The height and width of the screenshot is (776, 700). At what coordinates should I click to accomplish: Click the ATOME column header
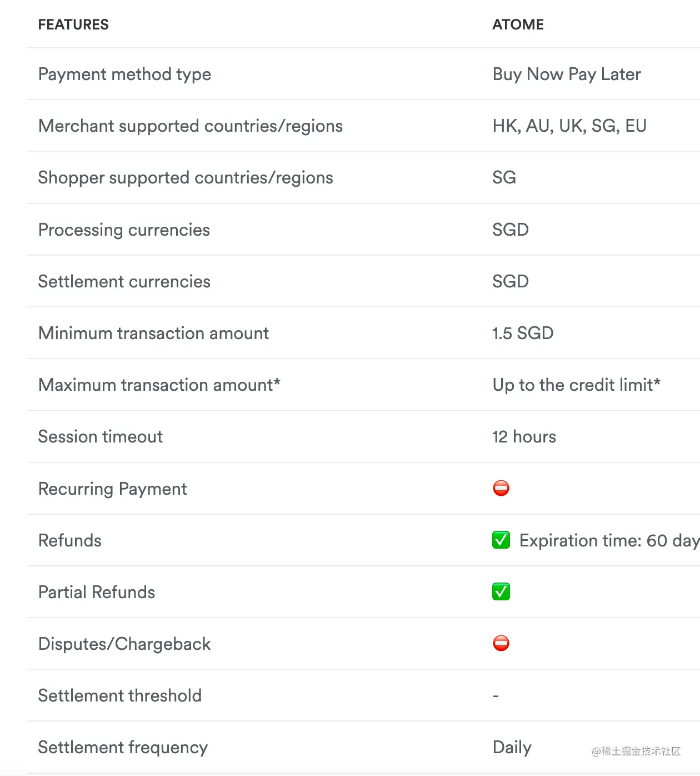pyautogui.click(x=518, y=24)
